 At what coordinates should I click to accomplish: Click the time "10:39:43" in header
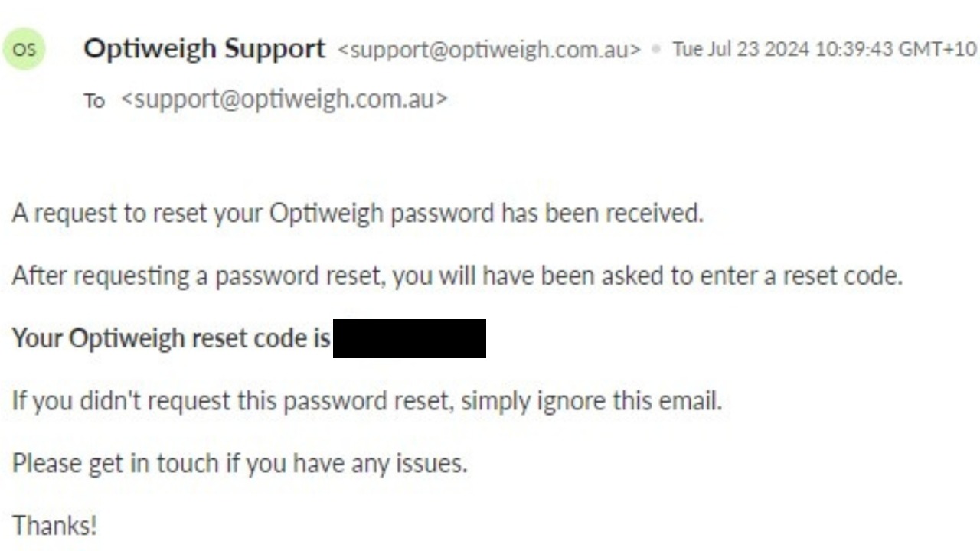pos(854,50)
